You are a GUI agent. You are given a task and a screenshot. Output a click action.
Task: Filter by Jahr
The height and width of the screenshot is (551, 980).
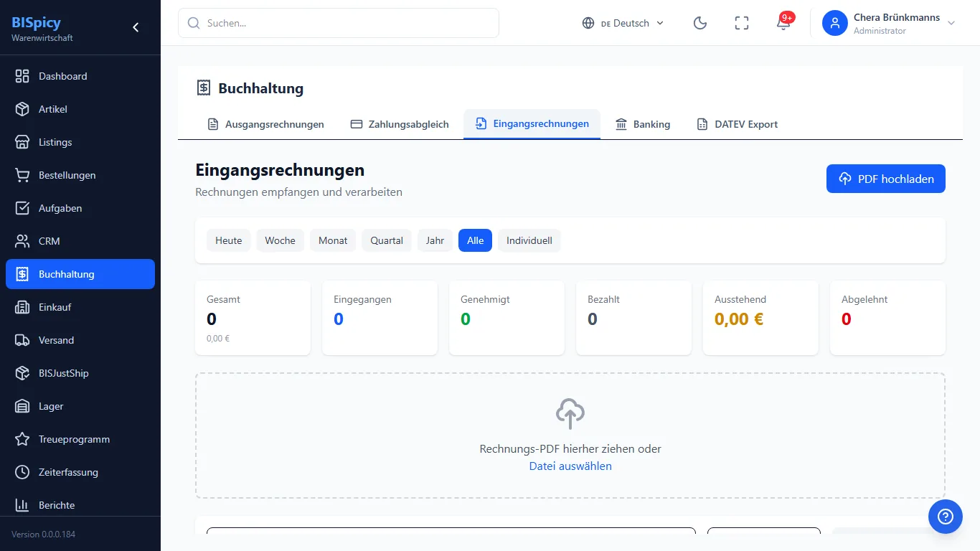coord(435,240)
